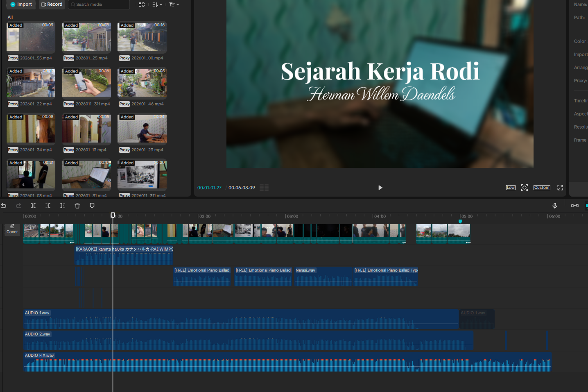The image size is (588, 392).
Task: Open fullscreen preview with expand icon
Action: 560,188
